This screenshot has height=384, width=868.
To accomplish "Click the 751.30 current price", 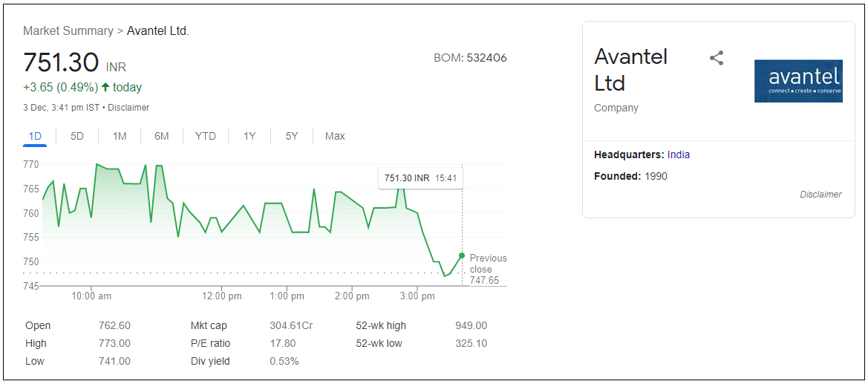I will click(x=61, y=62).
